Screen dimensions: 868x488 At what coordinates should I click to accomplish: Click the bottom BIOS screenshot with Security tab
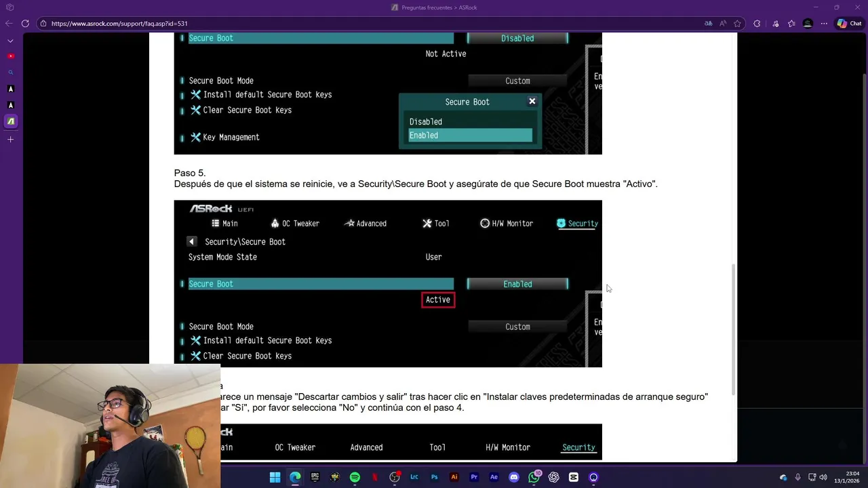(411, 442)
